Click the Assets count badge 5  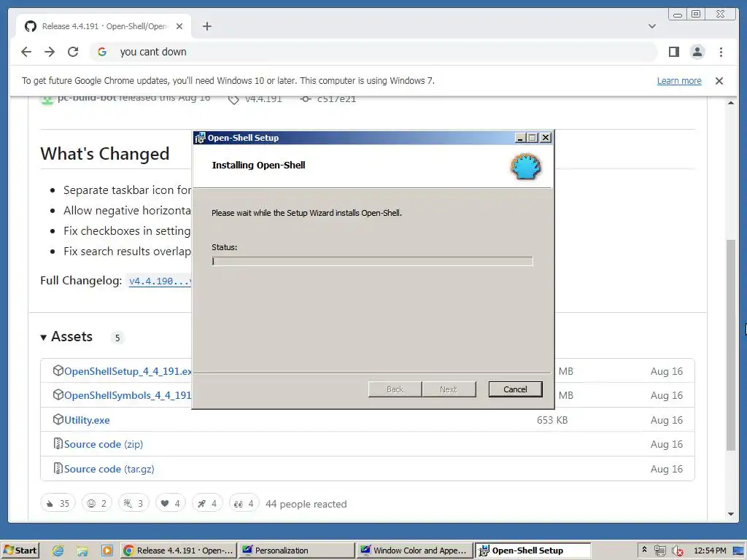pos(117,338)
